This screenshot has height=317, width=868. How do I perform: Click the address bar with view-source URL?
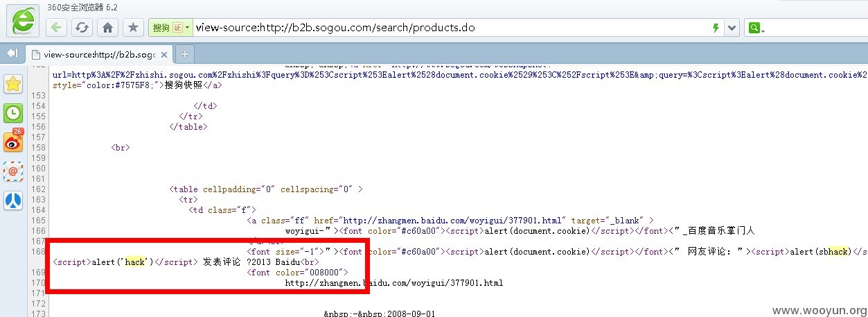[x=450, y=28]
